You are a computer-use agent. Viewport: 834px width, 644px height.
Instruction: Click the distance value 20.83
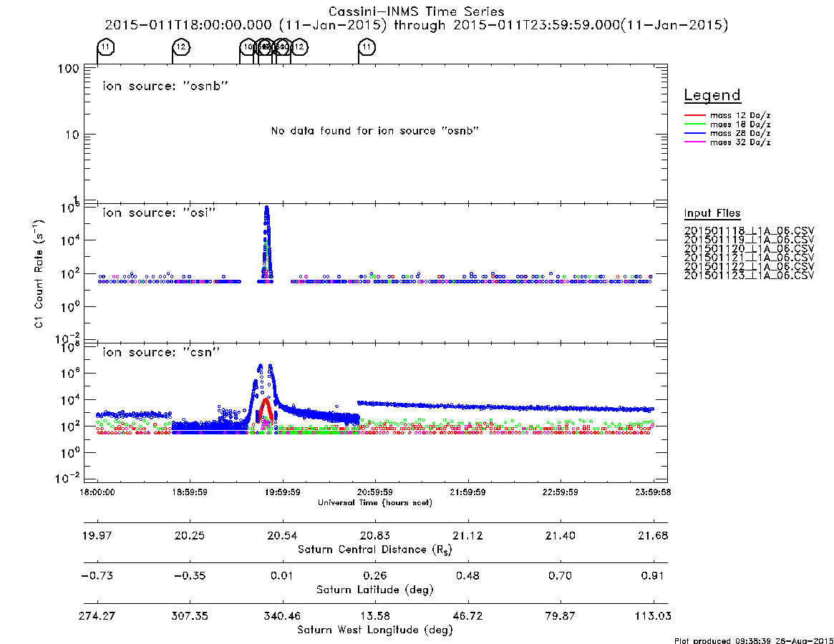tap(375, 535)
